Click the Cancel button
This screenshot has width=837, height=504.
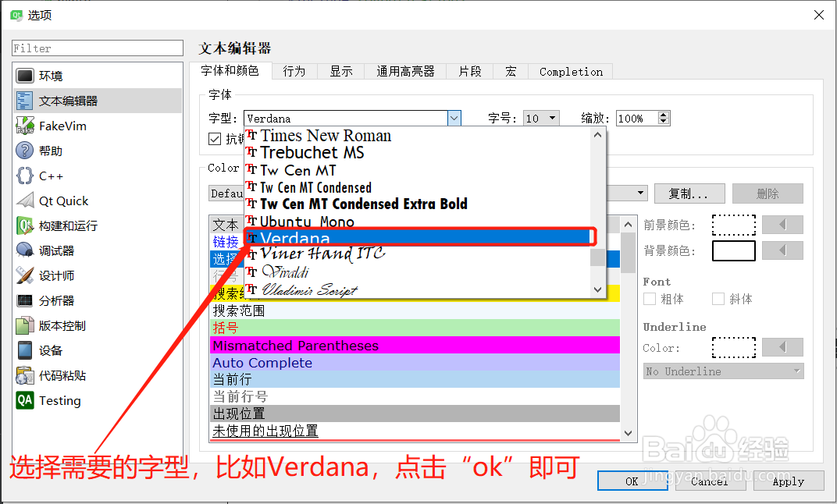coord(710,481)
